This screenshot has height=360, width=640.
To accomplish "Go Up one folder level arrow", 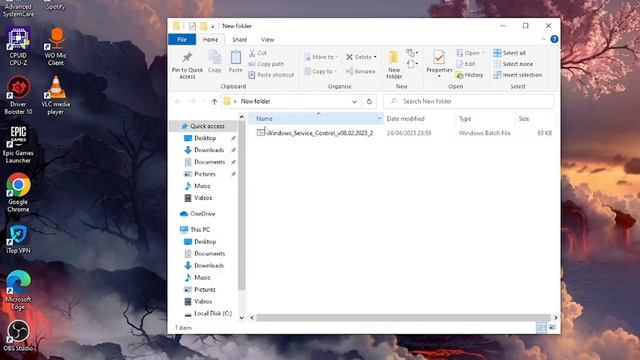I will 214,102.
